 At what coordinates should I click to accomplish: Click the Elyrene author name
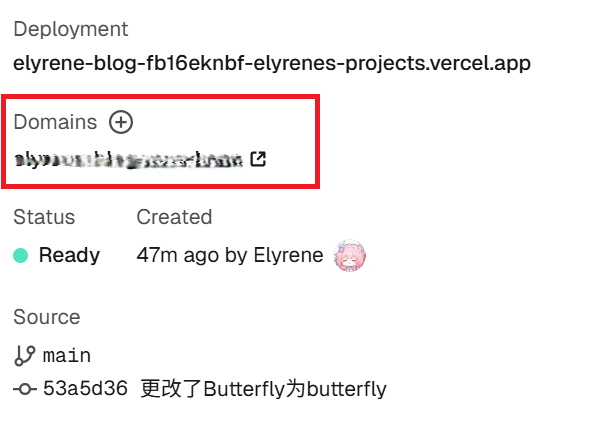coord(288,255)
